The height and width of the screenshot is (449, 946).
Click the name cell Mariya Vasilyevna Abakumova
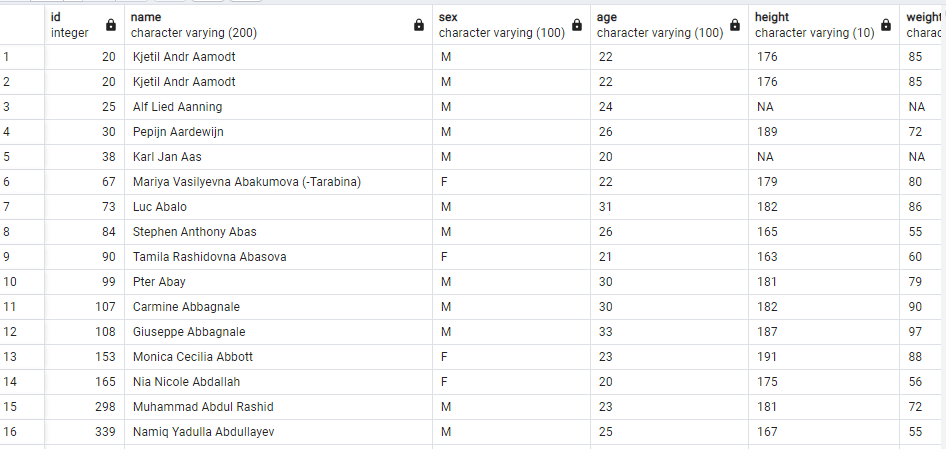(x=247, y=182)
